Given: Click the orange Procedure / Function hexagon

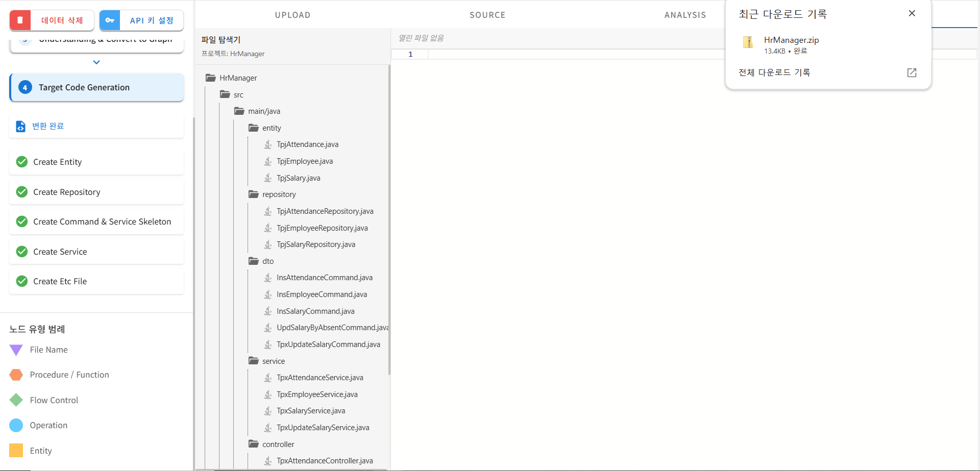Looking at the screenshot, I should [16, 375].
